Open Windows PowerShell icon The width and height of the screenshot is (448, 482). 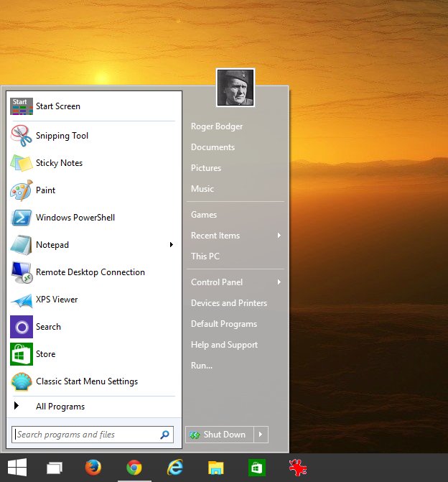coord(22,218)
